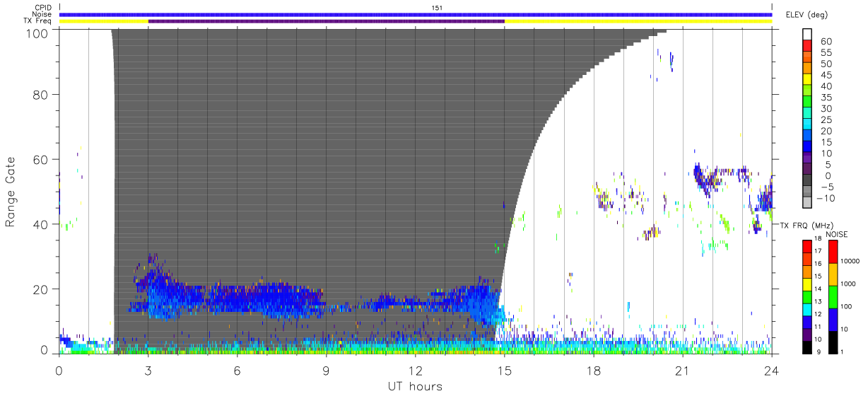The height and width of the screenshot is (401, 868).
Task: Click the 40 tick on Range Gate axis
Action: (x=40, y=224)
